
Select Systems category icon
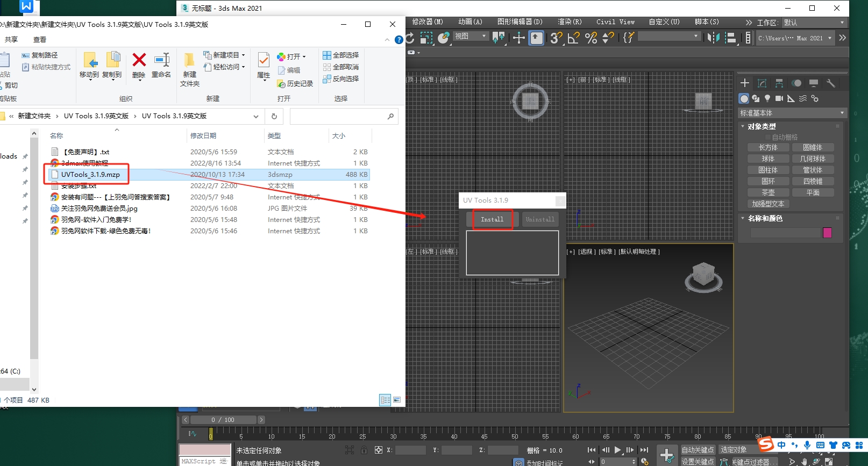[x=815, y=98]
